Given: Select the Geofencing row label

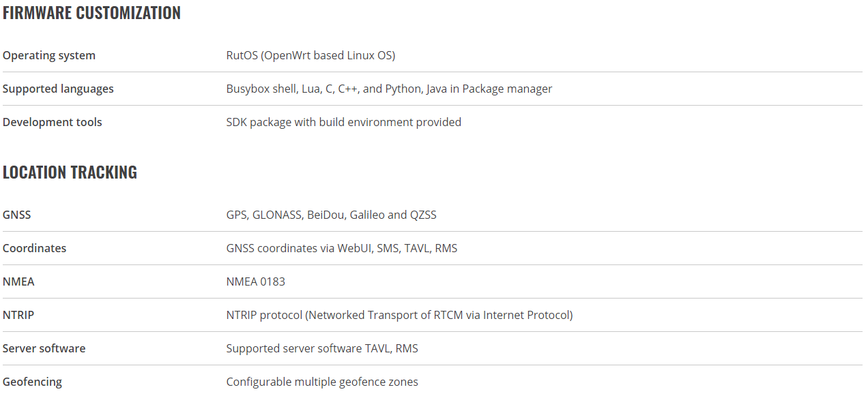Looking at the screenshot, I should click(32, 382).
